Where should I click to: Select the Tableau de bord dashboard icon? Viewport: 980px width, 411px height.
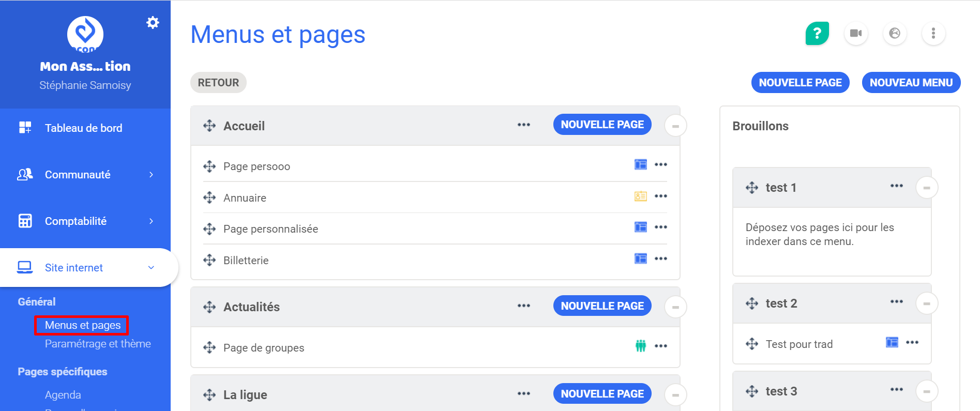point(24,127)
